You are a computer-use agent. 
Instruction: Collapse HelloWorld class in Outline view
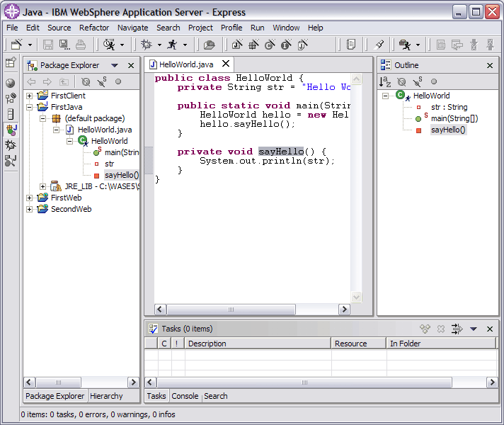tap(385, 96)
